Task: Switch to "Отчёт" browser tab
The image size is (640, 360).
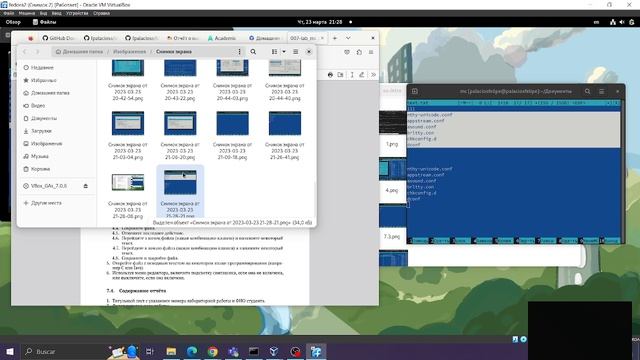Action: coord(182,38)
